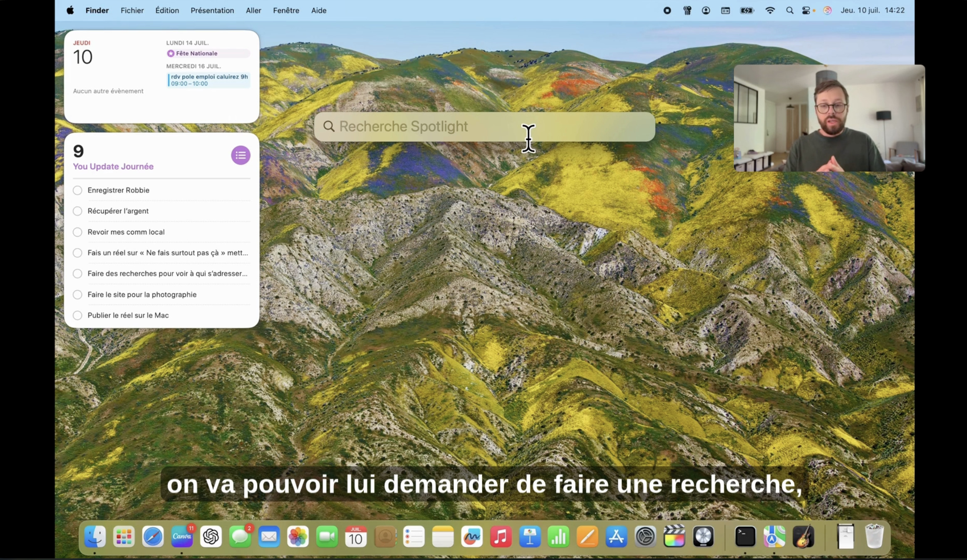Open the Aller menu

253,10
